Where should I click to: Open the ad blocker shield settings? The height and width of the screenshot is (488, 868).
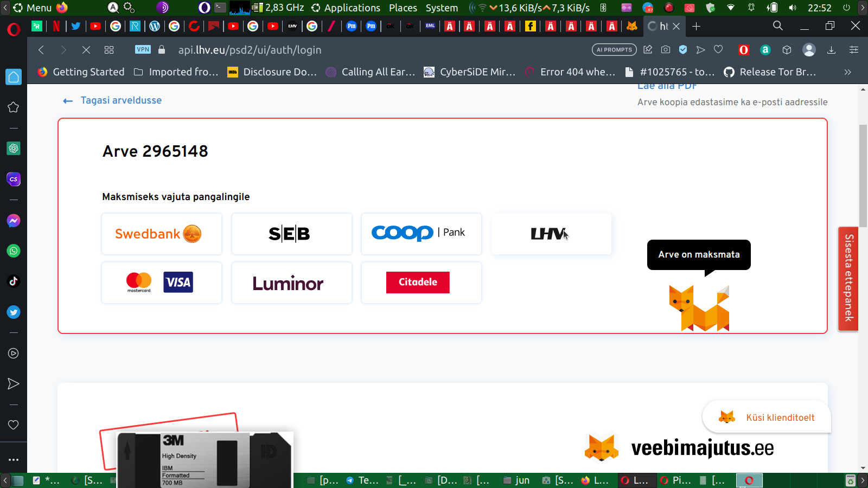point(683,50)
